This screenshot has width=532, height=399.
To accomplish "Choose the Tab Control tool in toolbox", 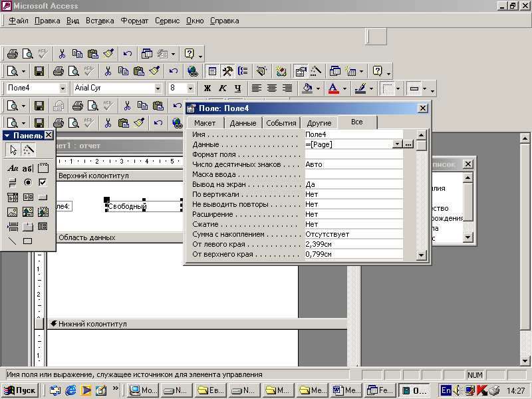I will (x=28, y=227).
